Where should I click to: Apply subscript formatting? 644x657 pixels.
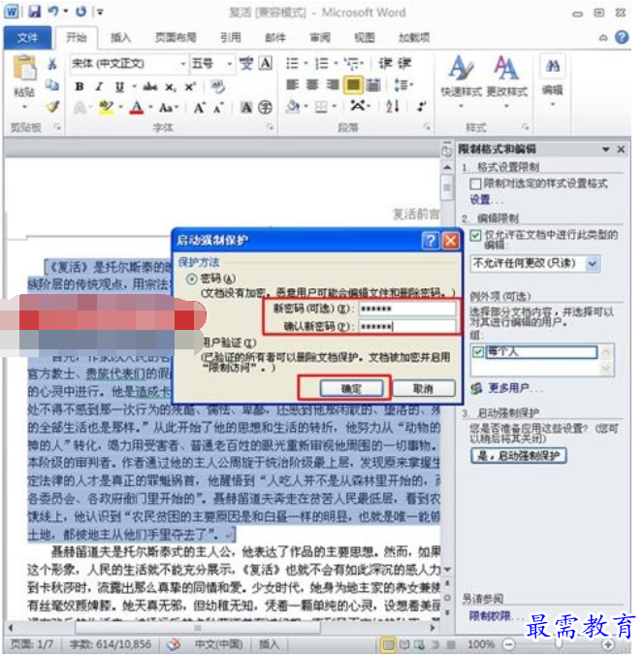point(170,87)
